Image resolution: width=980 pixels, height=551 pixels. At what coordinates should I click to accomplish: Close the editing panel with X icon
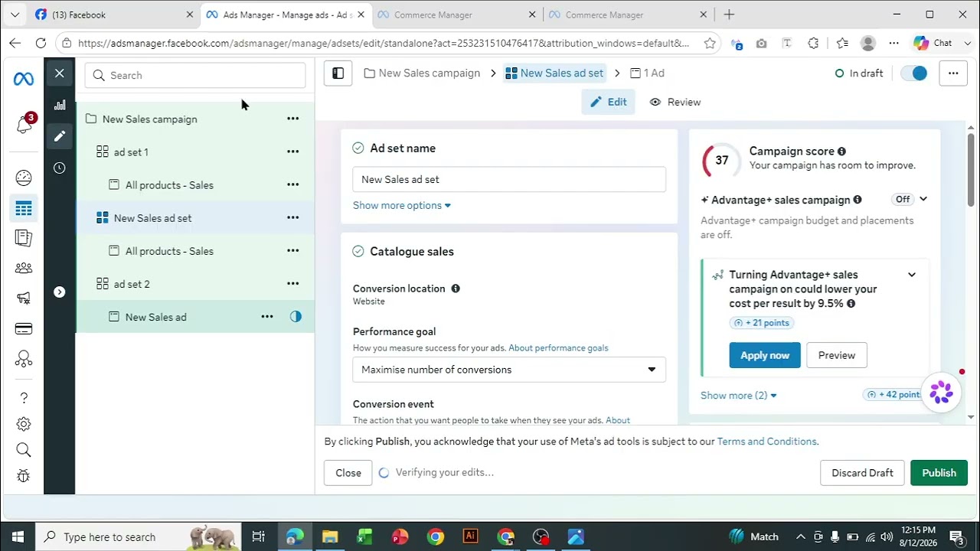tap(60, 73)
